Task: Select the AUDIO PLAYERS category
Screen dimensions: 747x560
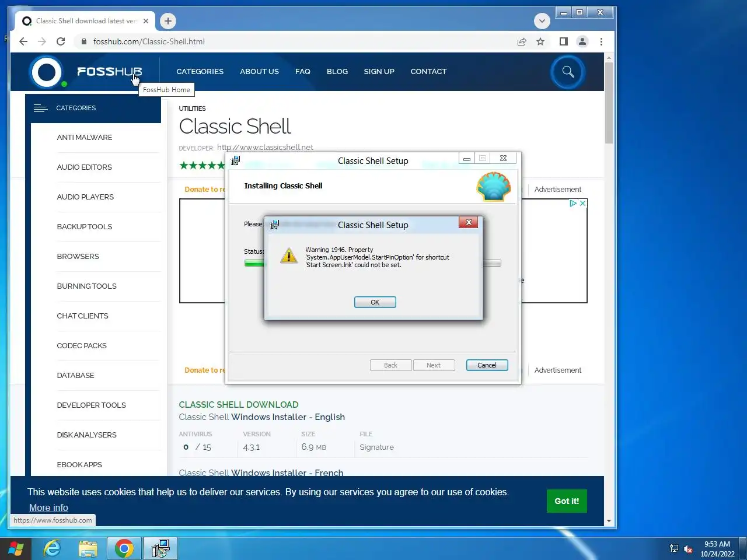Action: click(x=85, y=197)
